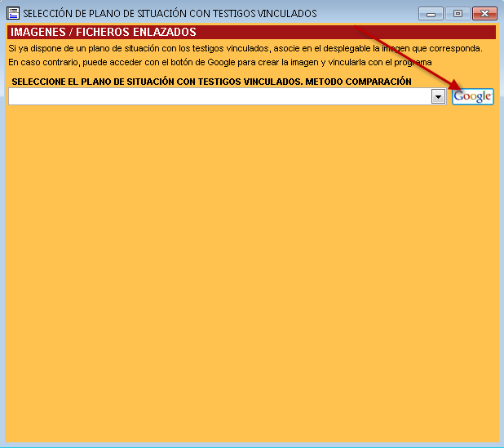Click the SELECCIONE EL PLANO DE SITUACIÓN label
Viewport: 504px width, 448px height.
tap(211, 82)
